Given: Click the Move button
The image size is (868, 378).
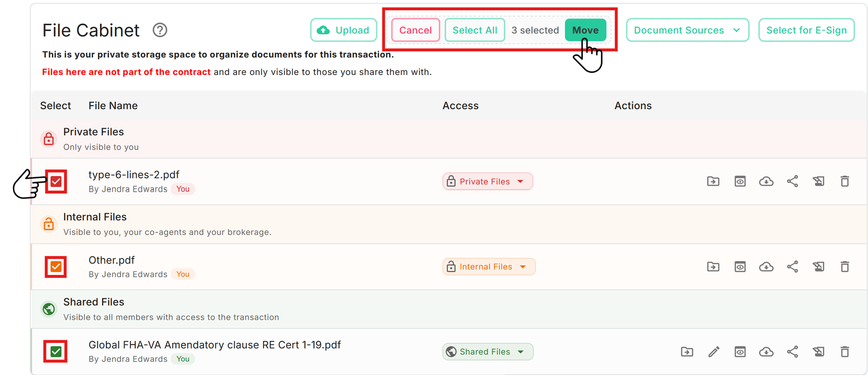Looking at the screenshot, I should (x=585, y=30).
